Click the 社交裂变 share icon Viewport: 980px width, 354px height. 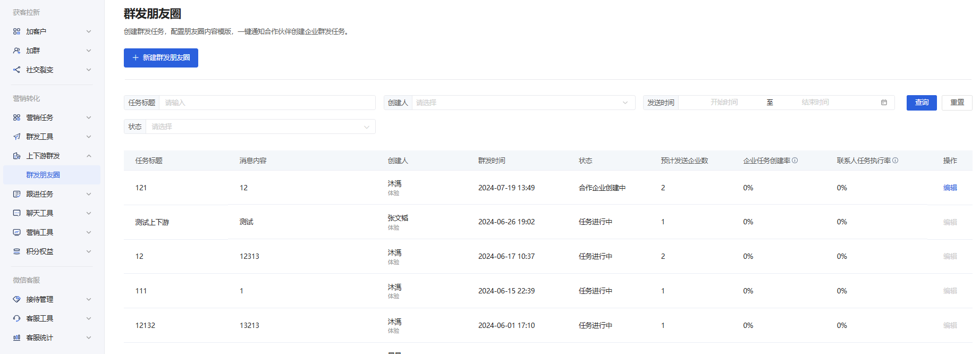click(16, 70)
